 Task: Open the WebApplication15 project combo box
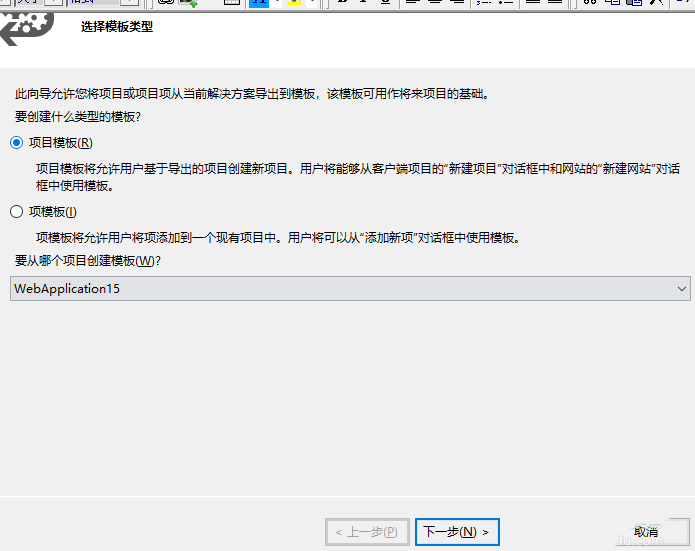click(x=340, y=289)
